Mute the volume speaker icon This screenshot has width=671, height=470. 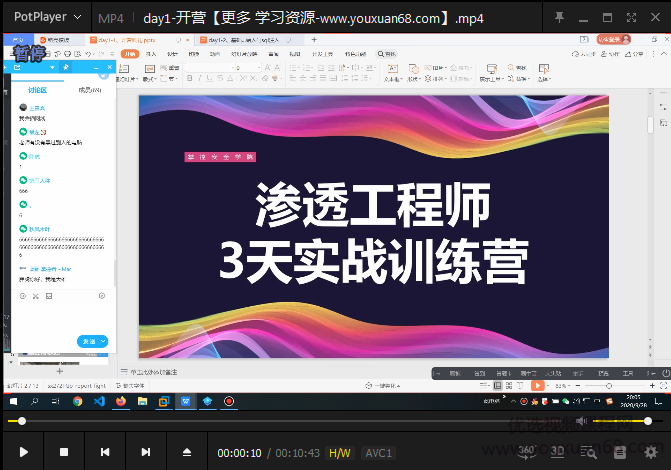[x=582, y=421]
